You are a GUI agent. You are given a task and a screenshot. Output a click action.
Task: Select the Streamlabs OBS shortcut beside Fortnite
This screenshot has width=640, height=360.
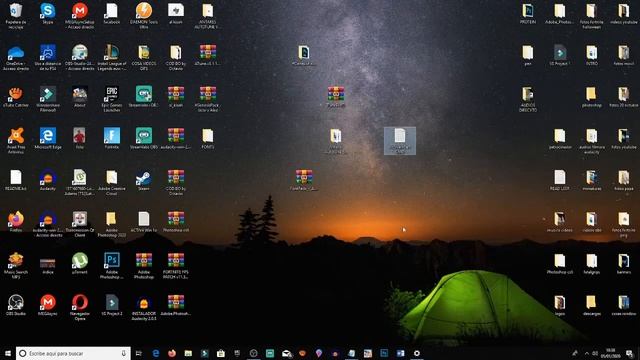pyautogui.click(x=144, y=138)
